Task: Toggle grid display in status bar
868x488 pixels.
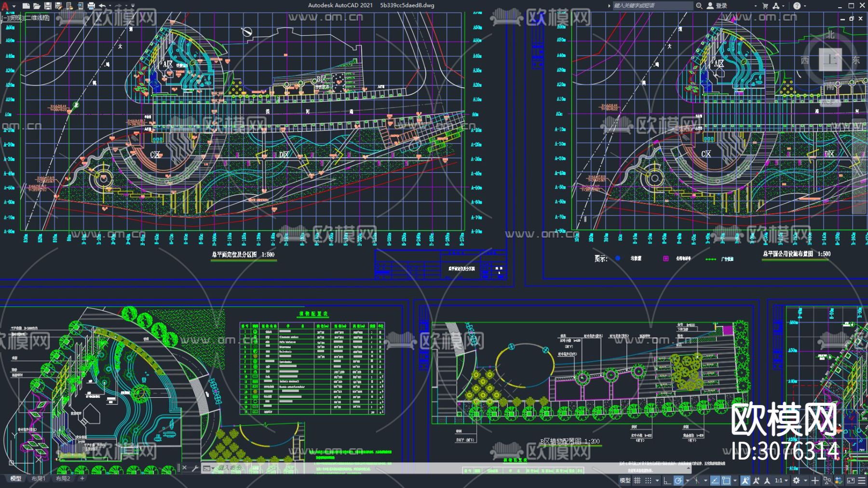Action: pos(637,480)
